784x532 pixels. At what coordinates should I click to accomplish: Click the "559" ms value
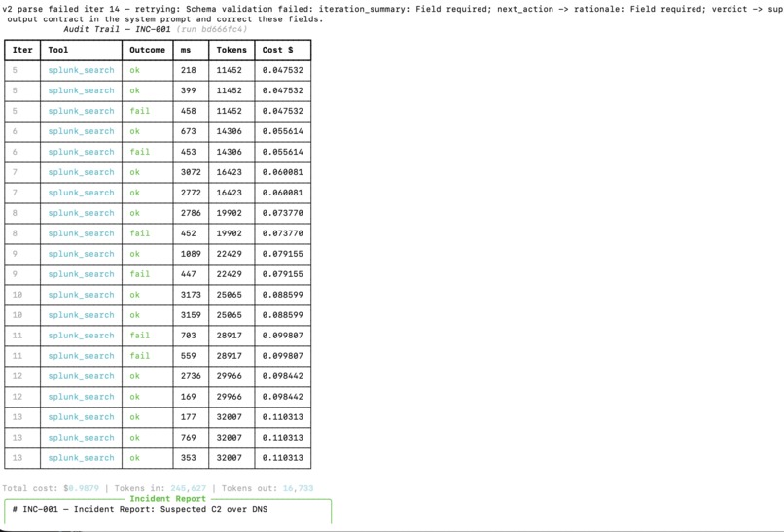coord(188,356)
